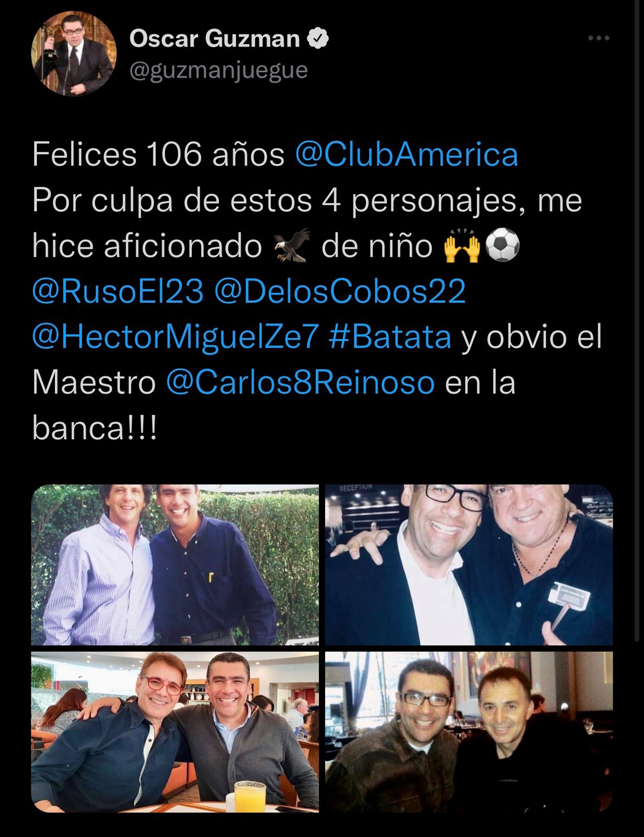Tap the blue verified badge icon
This screenshot has width=644, height=837.
pos(318,39)
